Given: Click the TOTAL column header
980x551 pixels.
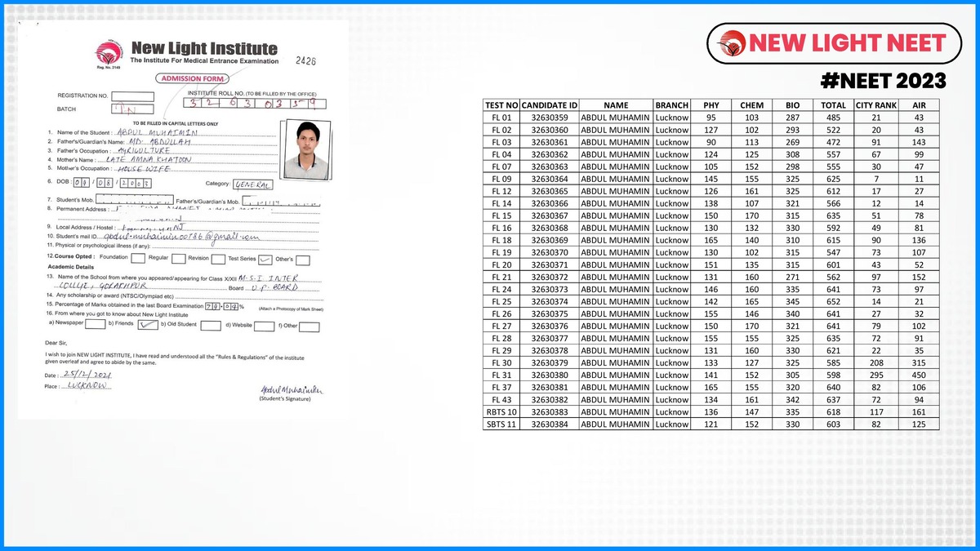Looking at the screenshot, I should point(833,105).
